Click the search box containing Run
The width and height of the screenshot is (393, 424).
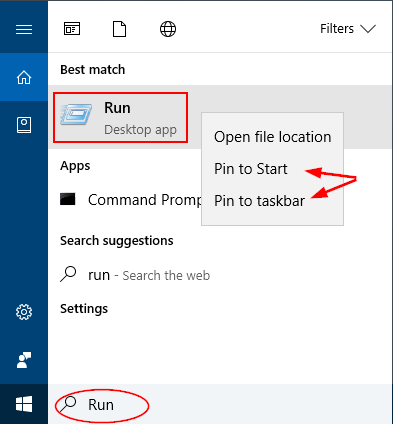tap(220, 404)
